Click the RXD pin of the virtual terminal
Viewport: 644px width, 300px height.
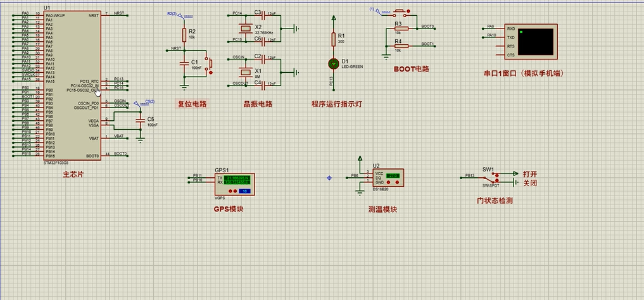coord(511,28)
